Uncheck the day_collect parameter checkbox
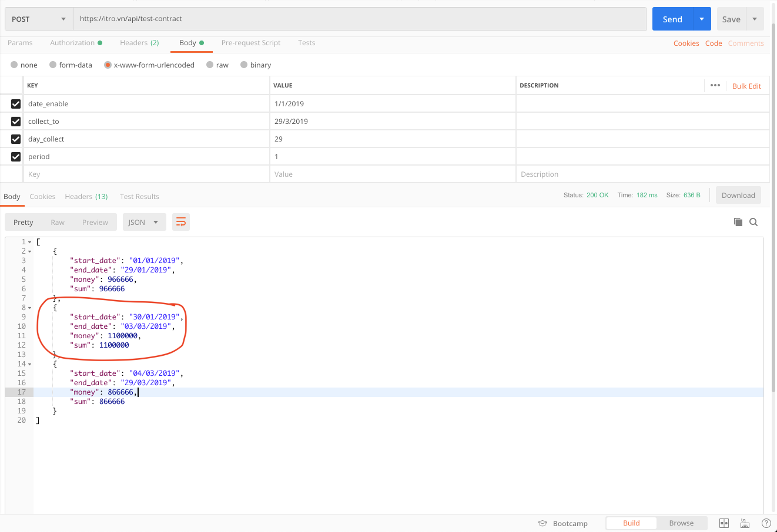Viewport: 777px width, 532px height. pos(16,139)
